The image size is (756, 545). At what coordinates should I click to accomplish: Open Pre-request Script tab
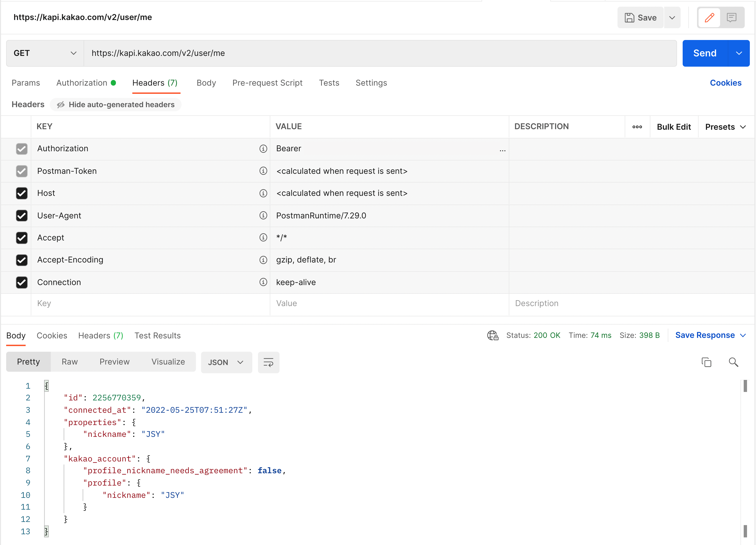267,83
